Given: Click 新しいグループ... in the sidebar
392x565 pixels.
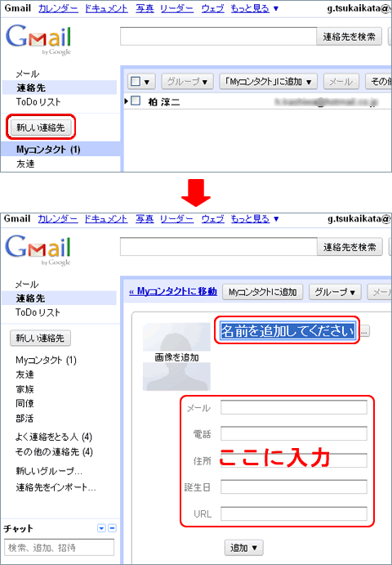Looking at the screenshot, I should pyautogui.click(x=49, y=471).
